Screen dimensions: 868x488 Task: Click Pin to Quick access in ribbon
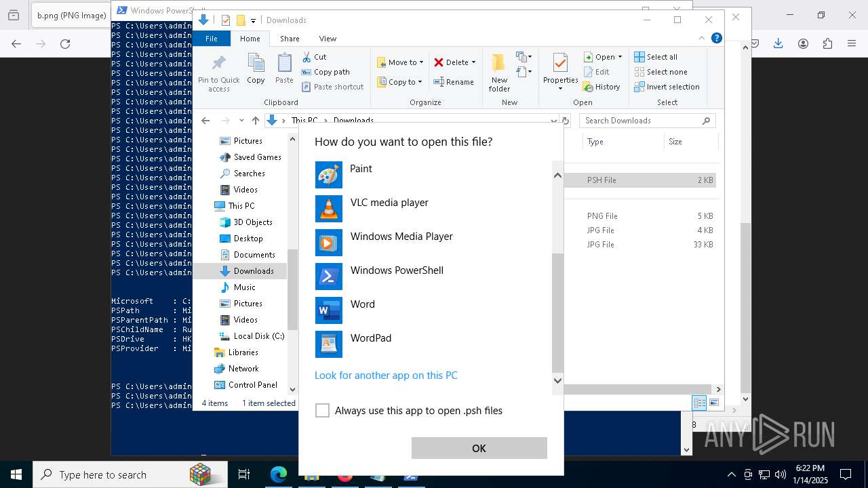(x=219, y=74)
